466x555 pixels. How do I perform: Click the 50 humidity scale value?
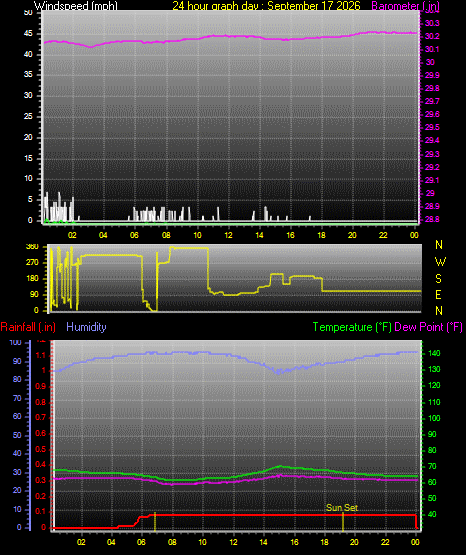coord(17,435)
